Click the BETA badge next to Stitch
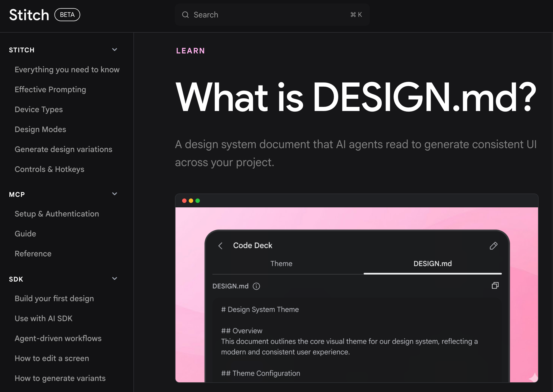The height and width of the screenshot is (392, 553). 67,15
